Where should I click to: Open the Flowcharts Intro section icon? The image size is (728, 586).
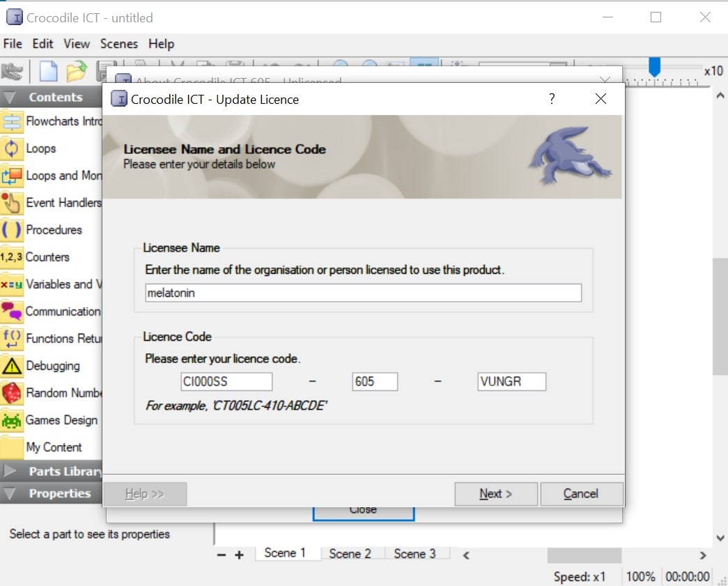point(13,121)
